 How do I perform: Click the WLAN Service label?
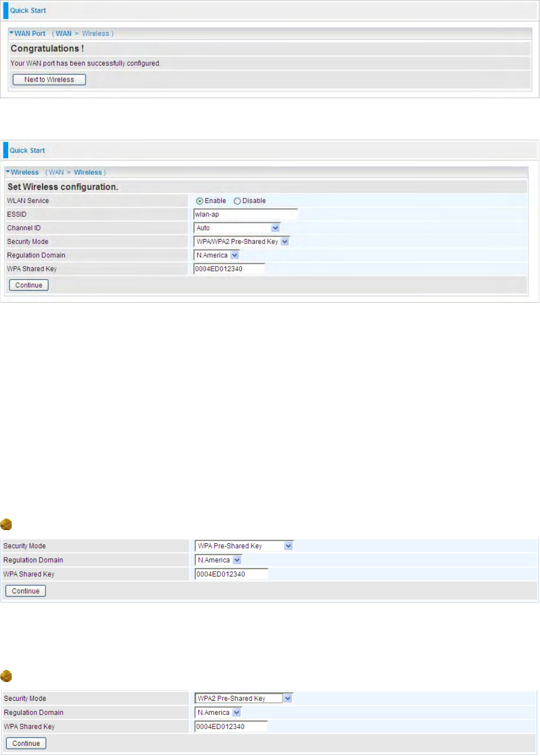28,201
